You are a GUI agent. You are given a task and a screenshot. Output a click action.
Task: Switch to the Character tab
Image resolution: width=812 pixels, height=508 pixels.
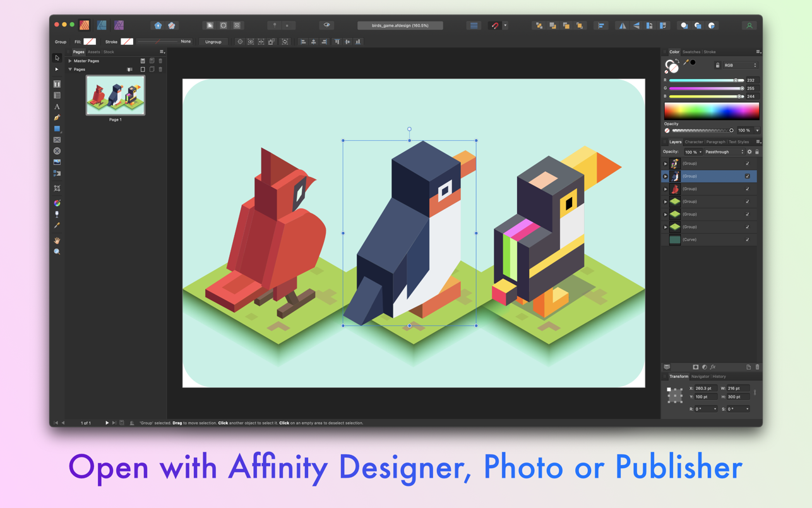[x=694, y=142]
